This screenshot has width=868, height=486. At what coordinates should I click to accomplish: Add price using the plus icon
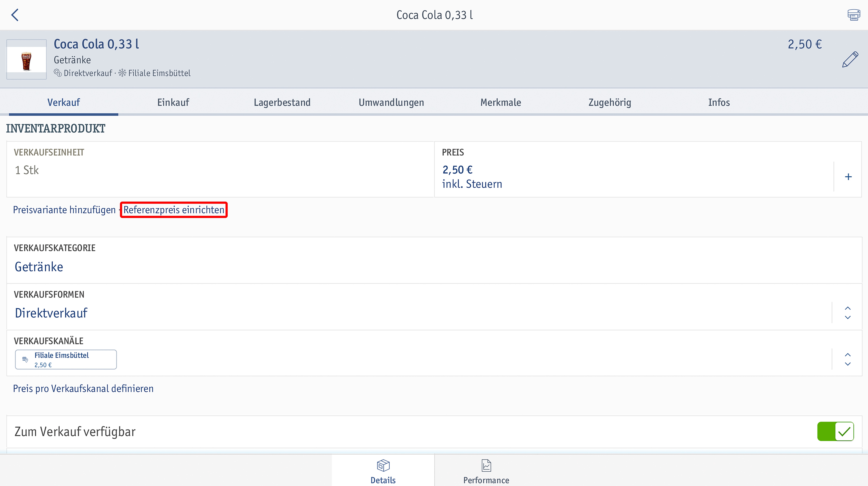(x=848, y=177)
